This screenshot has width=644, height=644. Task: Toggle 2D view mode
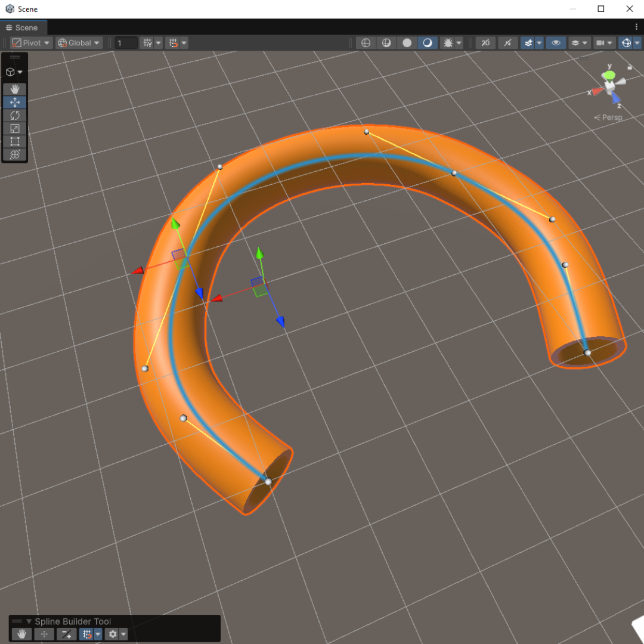pos(485,43)
